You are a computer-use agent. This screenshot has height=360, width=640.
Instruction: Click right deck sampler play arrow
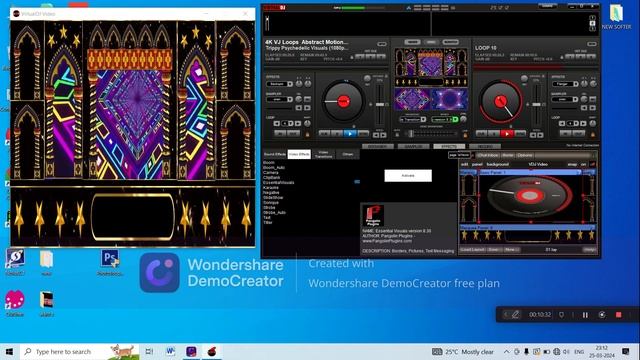click(x=593, y=108)
